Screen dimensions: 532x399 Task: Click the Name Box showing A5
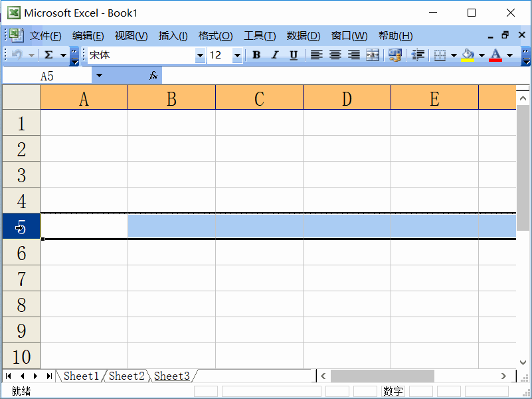point(47,75)
